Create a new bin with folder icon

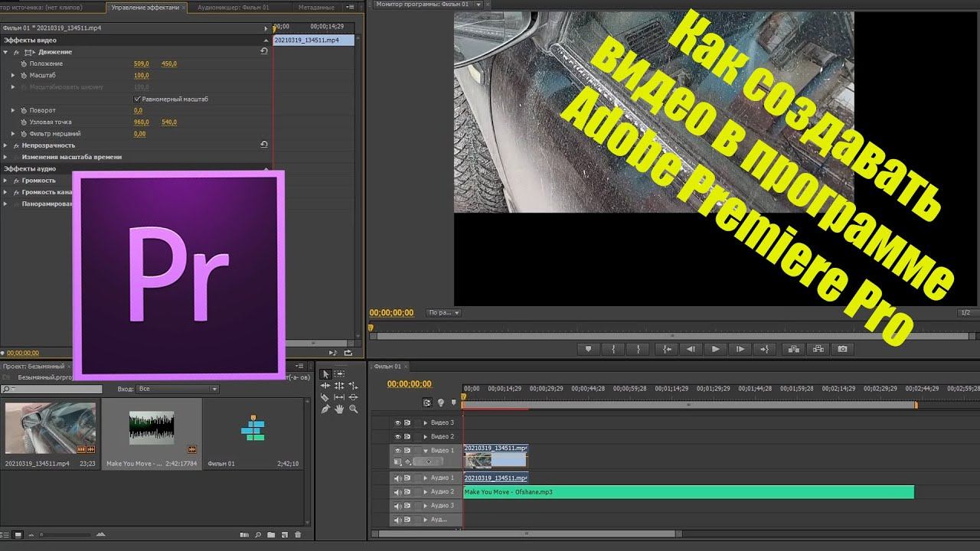(271, 535)
